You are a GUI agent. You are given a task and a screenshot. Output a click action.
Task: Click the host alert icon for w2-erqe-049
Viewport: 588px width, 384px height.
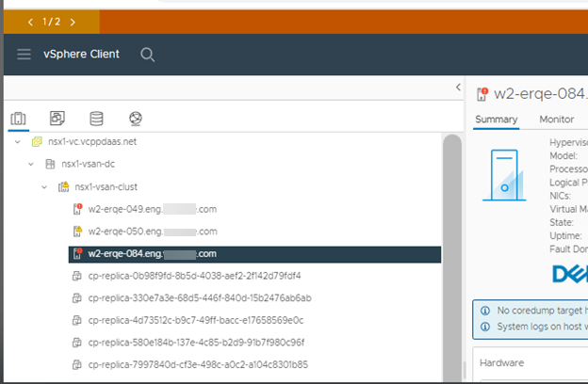tap(77, 209)
